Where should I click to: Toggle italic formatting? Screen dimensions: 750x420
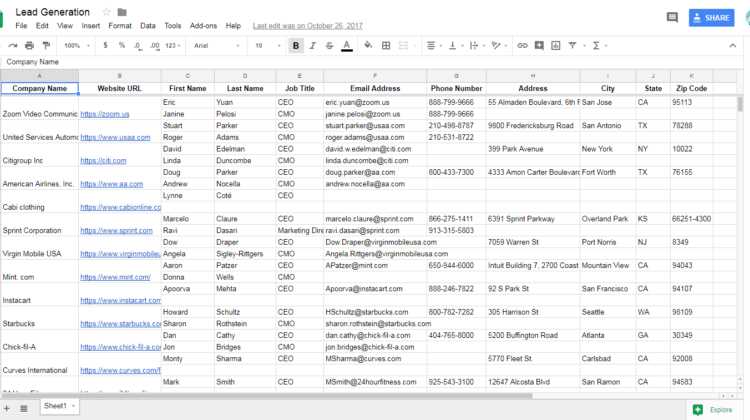312,45
